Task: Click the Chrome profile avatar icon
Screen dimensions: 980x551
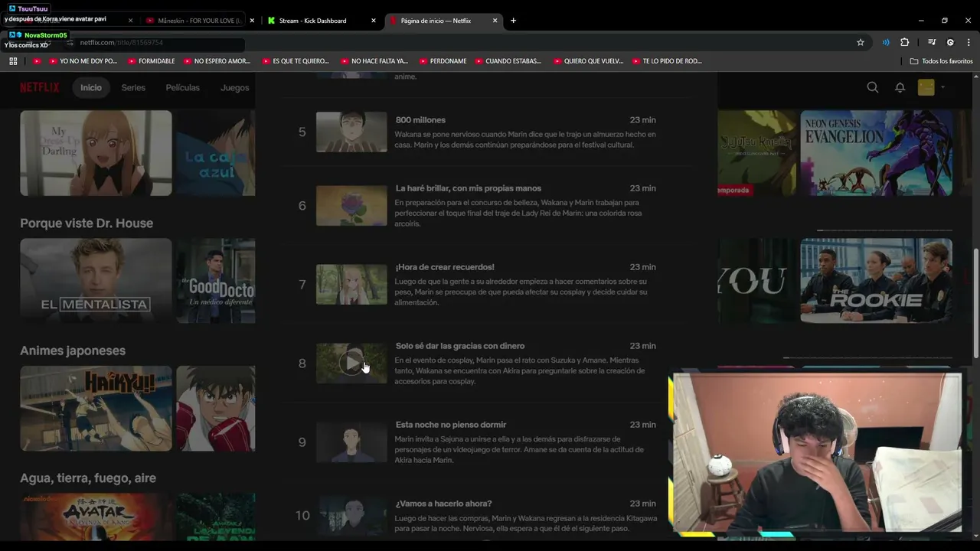Action: (950, 42)
